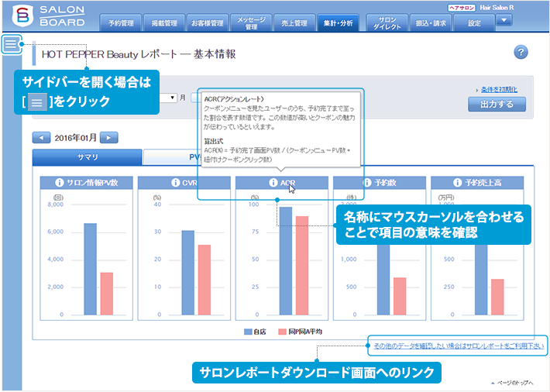Go to next month with right arrow
Screen dimensions: 550x392
point(109,138)
